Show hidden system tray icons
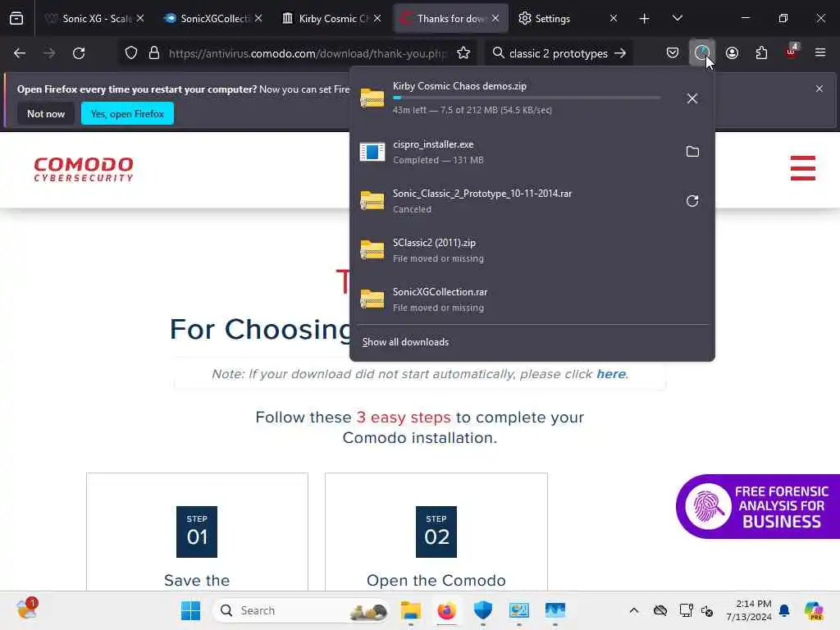 pos(634,610)
